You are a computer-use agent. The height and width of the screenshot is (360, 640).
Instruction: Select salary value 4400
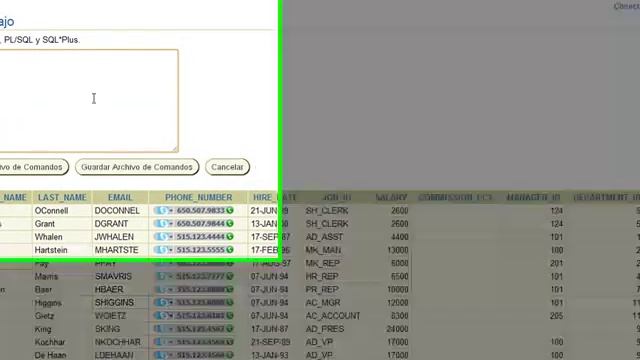[x=400, y=237]
